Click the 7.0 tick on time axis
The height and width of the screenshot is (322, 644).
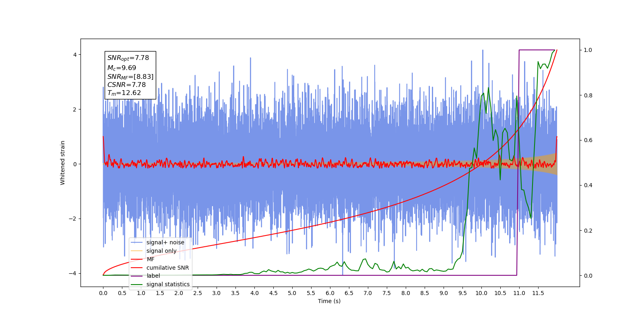368,293
